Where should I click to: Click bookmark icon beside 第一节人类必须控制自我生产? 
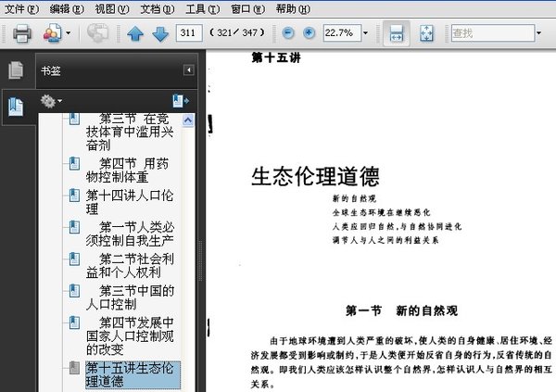(x=74, y=227)
